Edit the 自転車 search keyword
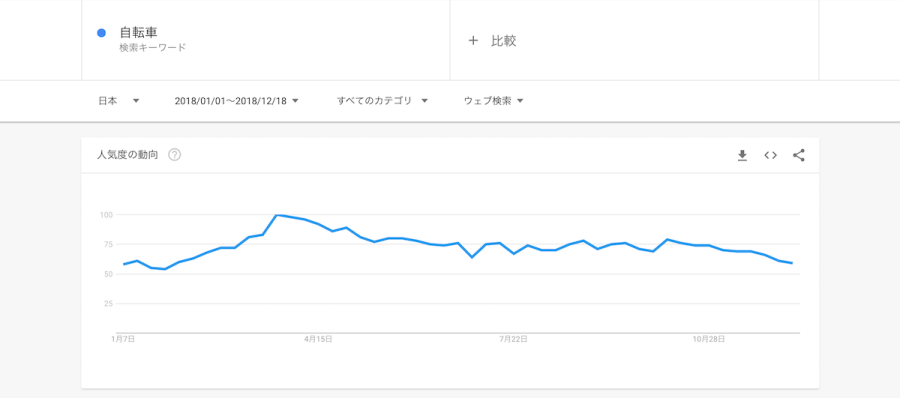Image resolution: width=900 pixels, height=398 pixels. (138, 33)
